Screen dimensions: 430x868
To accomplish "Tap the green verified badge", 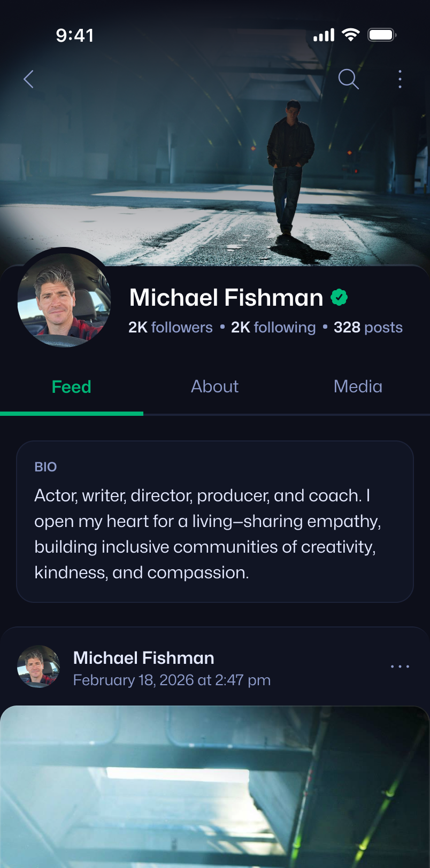I will pos(339,297).
